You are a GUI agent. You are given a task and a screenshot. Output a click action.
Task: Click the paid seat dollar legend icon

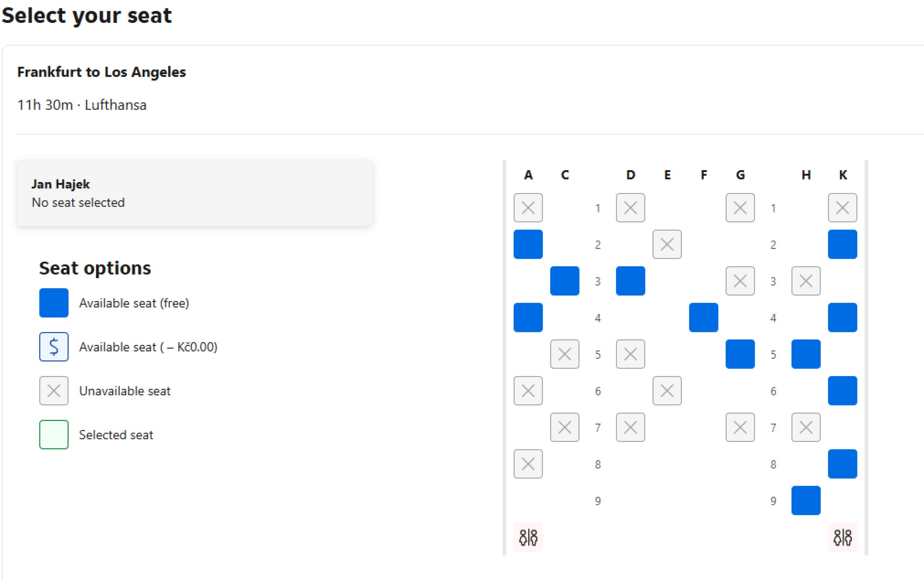[54, 347]
